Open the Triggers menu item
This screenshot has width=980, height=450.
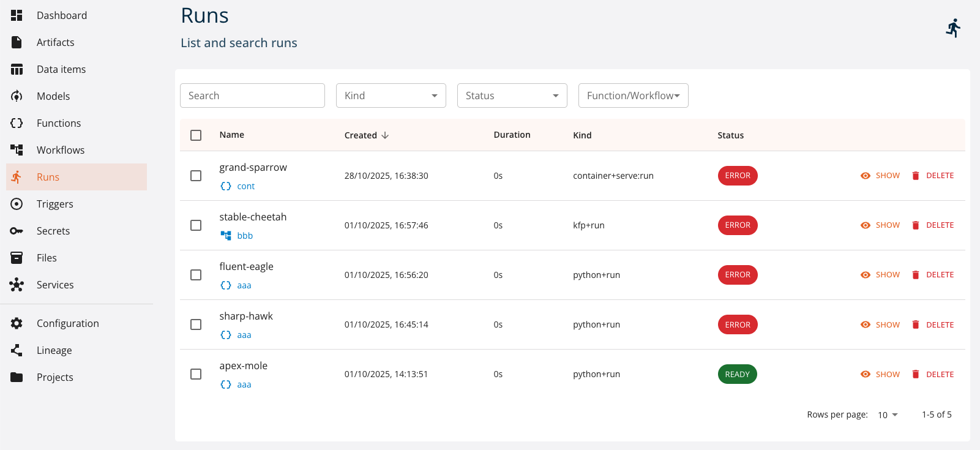[x=55, y=204]
